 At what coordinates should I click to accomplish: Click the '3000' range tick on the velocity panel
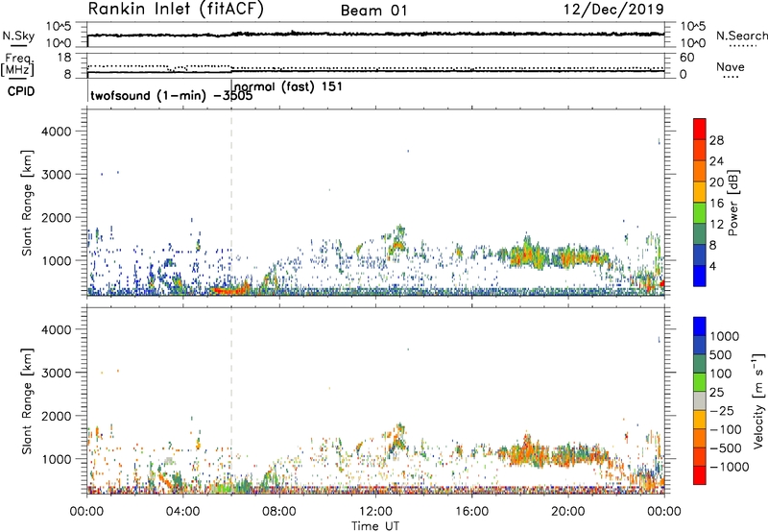pos(57,373)
